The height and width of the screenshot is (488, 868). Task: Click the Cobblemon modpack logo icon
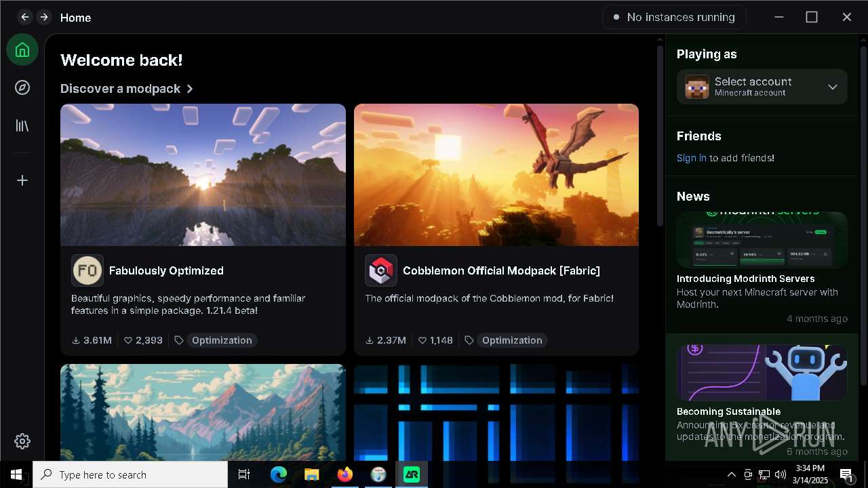381,270
